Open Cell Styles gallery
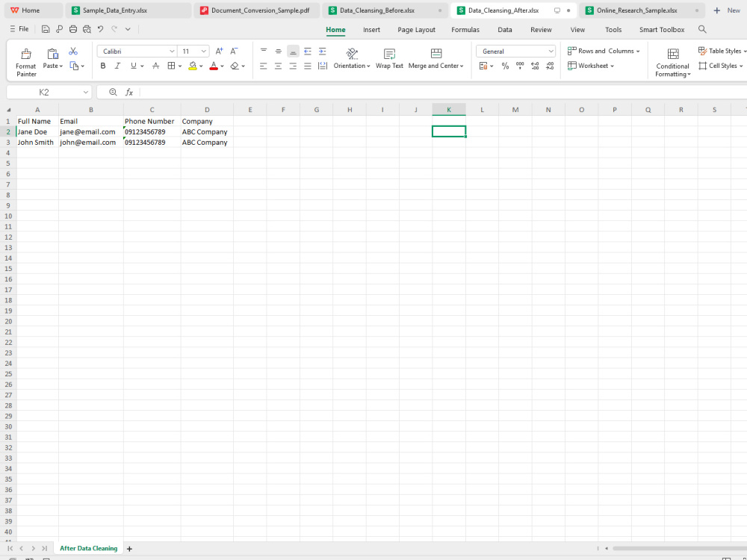This screenshot has height=560, width=747. 721,66
